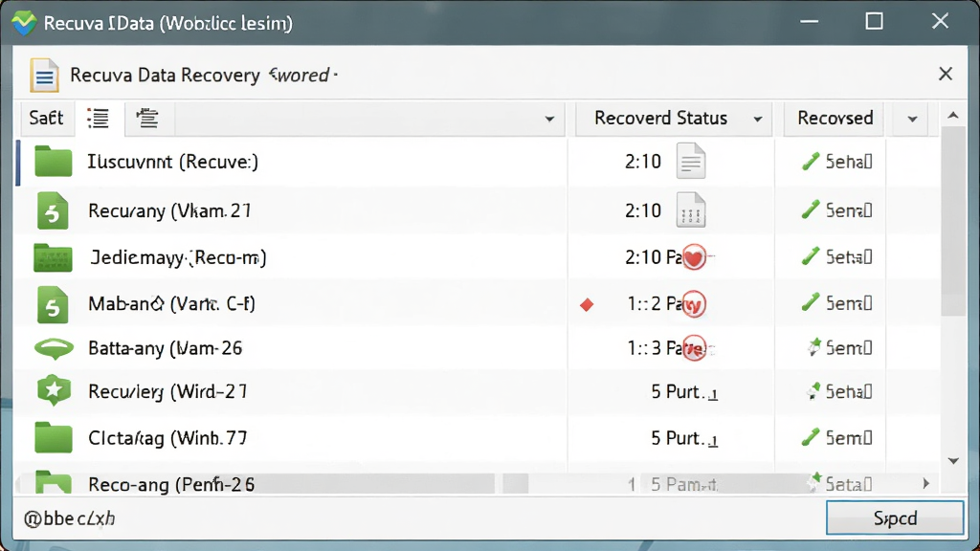Click the horizontal scrollbar's right arrow
The width and height of the screenshot is (980, 551).
click(x=926, y=483)
